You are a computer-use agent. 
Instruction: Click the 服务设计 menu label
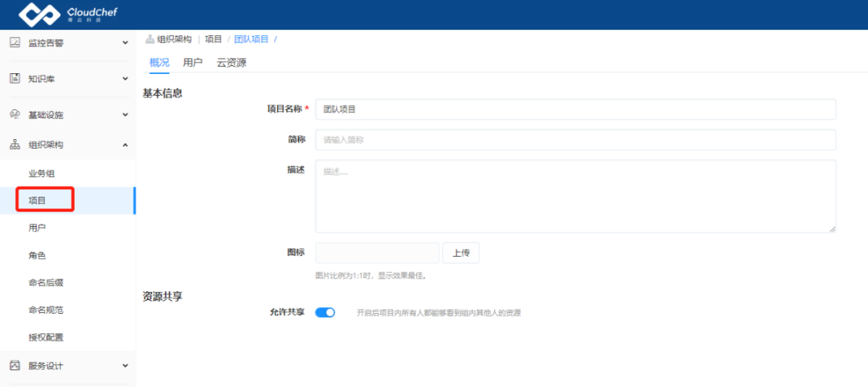[46, 366]
